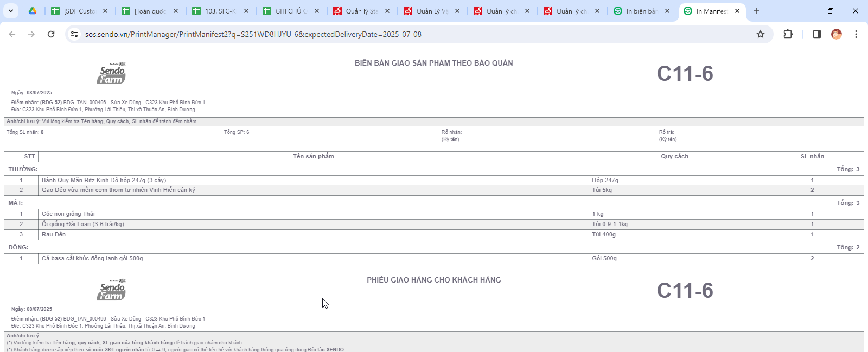Open a new browser tab
Image resolution: width=868 pixels, height=352 pixels.
coord(757,11)
